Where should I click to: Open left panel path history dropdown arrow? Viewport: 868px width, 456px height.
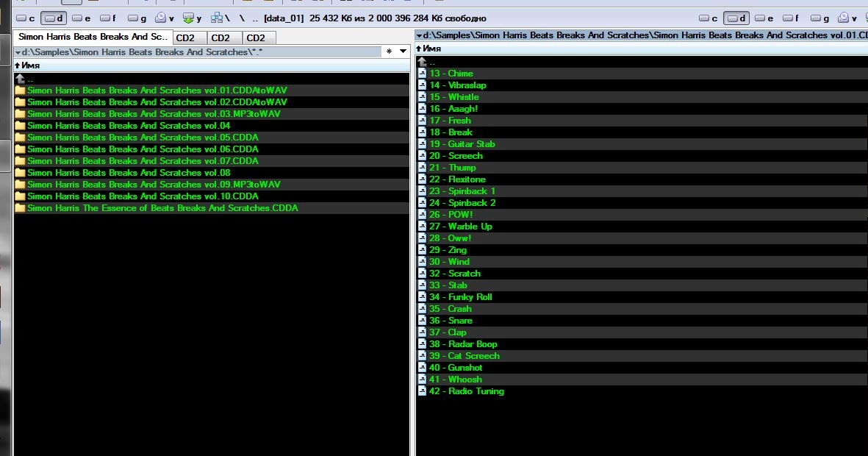click(403, 51)
